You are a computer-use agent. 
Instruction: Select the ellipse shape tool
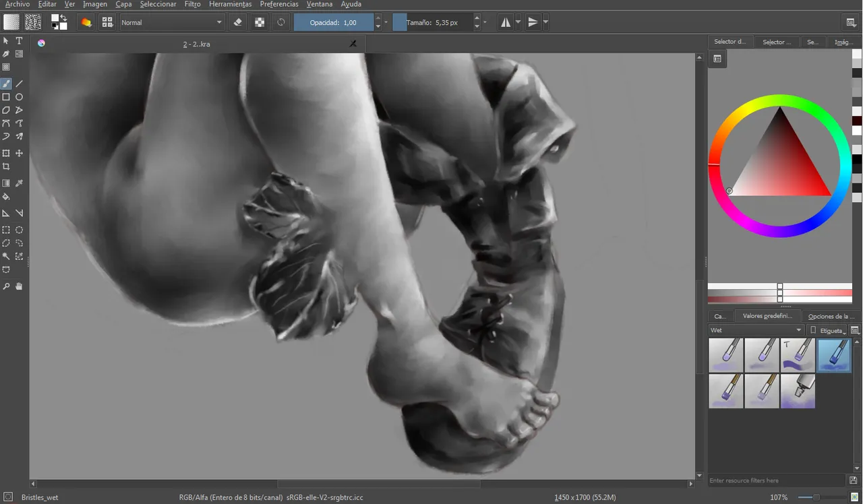(19, 97)
